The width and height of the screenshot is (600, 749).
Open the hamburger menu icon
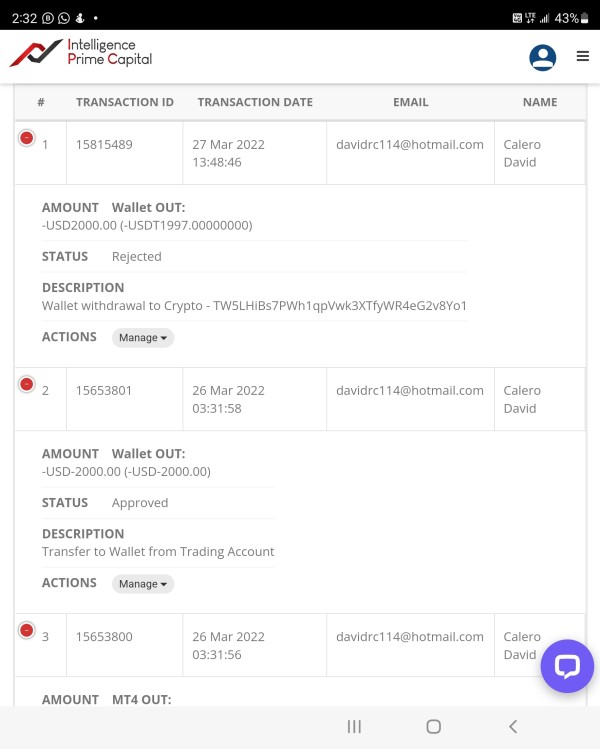pyautogui.click(x=583, y=57)
